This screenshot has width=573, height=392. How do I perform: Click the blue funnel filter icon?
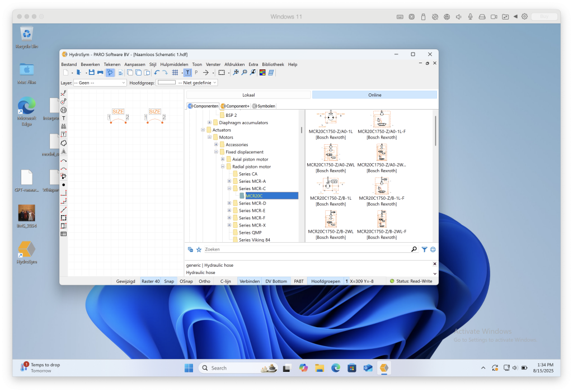coord(424,249)
